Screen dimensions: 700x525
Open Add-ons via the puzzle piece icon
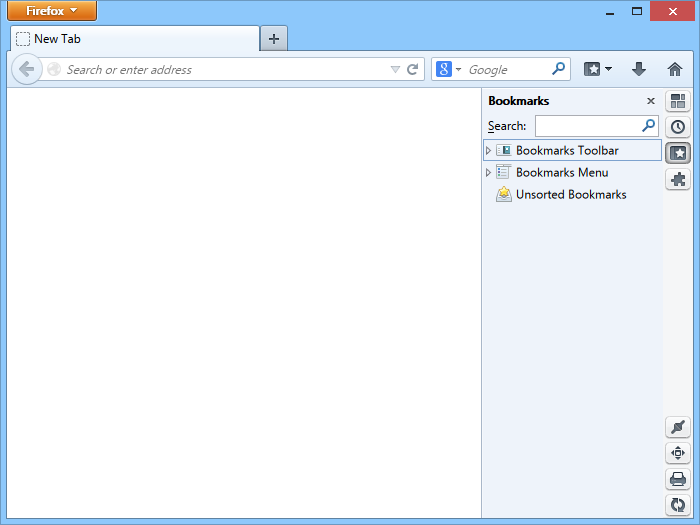tap(678, 179)
